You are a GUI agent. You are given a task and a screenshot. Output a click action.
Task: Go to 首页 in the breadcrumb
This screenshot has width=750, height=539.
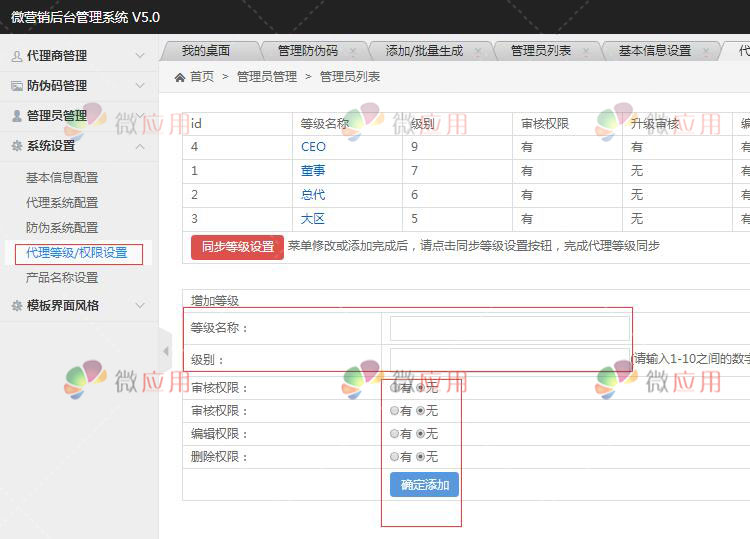pos(202,77)
